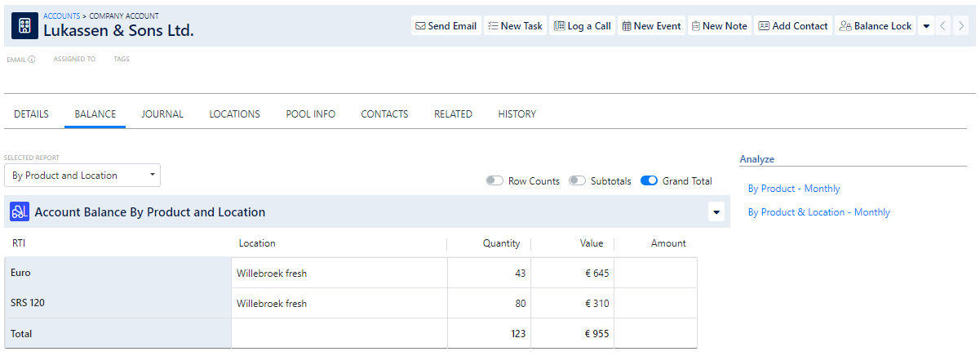Go to previous record arrow

tap(943, 26)
